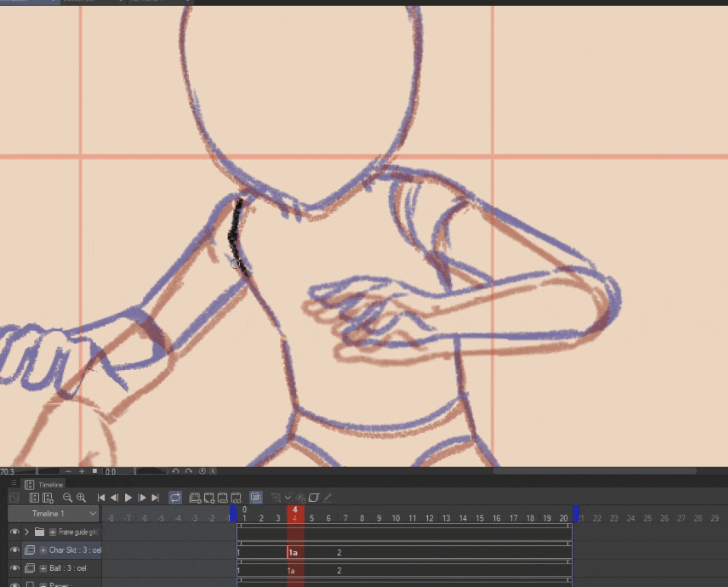728x587 pixels.
Task: Click the pencil edit icon in timeline toolbar
Action: tap(327, 498)
